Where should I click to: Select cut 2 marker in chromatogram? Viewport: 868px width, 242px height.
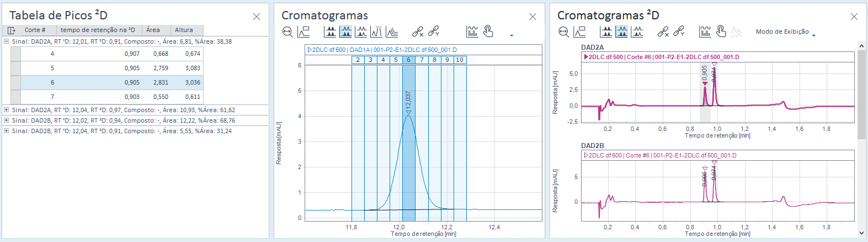(x=358, y=60)
